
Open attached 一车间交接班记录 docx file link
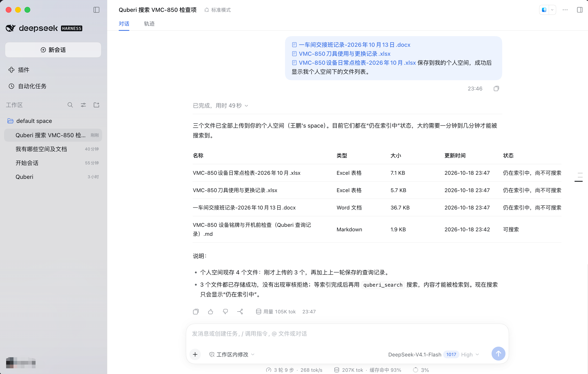351,45
